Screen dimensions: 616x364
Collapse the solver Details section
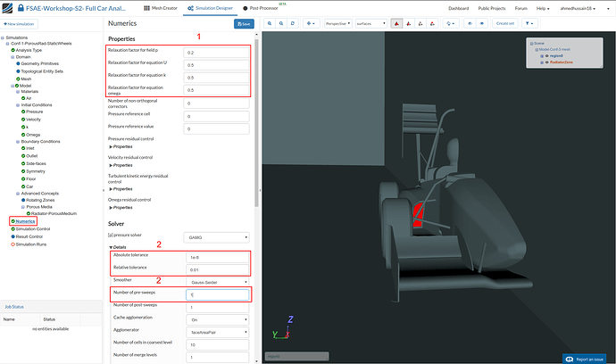pyautogui.click(x=119, y=246)
